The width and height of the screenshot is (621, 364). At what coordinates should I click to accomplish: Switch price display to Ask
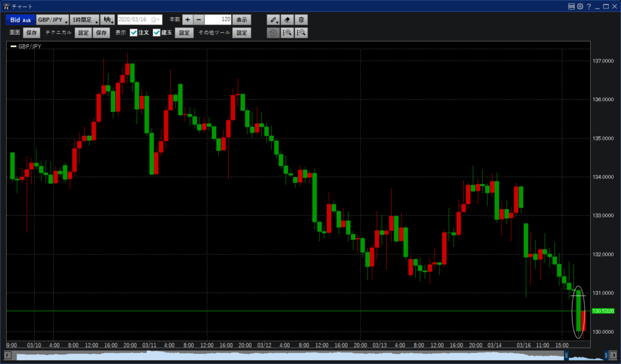(27, 20)
